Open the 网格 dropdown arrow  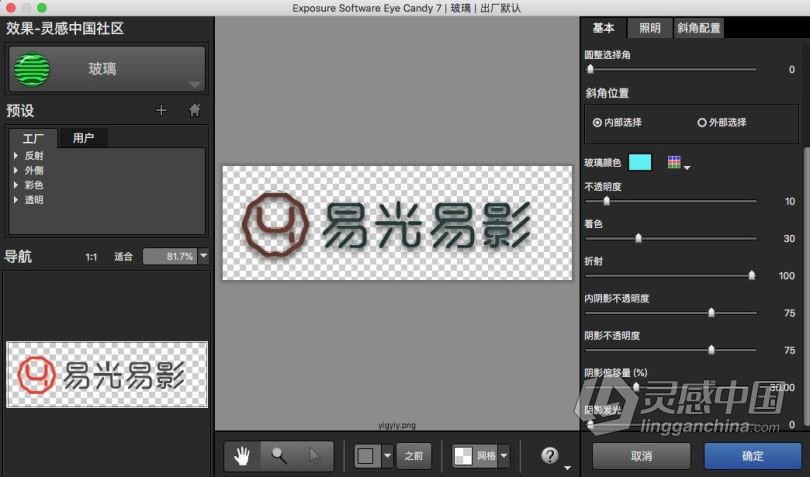504,456
